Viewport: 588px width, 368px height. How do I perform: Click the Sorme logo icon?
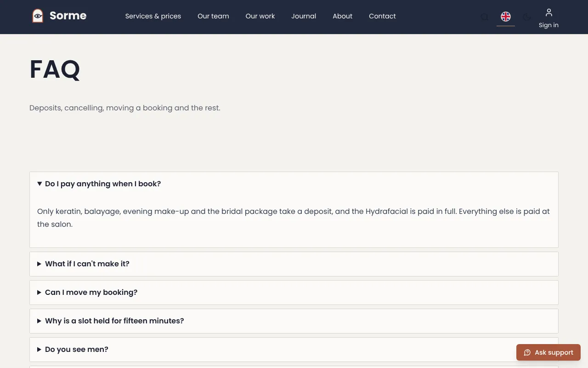click(x=38, y=16)
